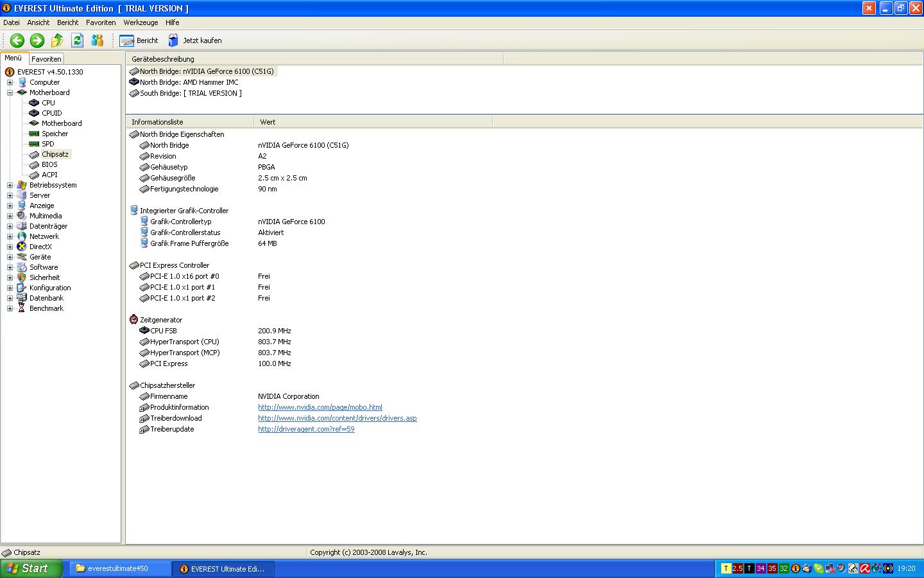Click the Datenbank tree icon
The image size is (924, 578).
[x=22, y=298]
